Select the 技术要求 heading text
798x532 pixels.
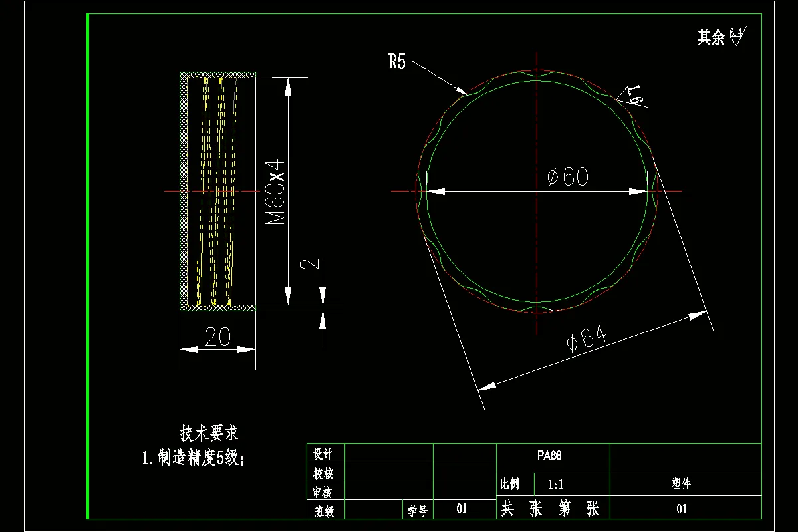click(x=210, y=431)
